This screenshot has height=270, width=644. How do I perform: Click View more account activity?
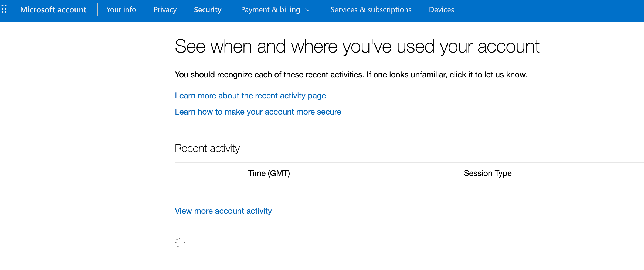pos(223,211)
